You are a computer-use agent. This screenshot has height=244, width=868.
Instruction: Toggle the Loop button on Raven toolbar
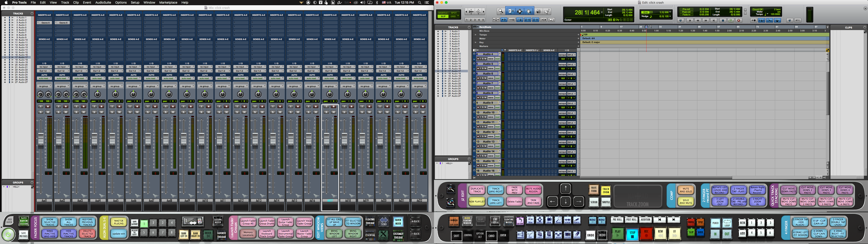click(x=727, y=223)
